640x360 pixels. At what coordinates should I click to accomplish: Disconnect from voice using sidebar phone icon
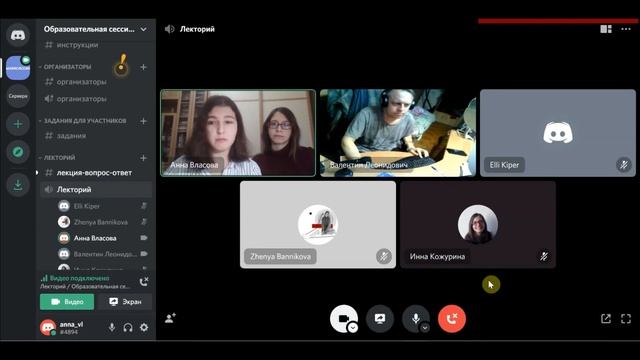point(144,282)
